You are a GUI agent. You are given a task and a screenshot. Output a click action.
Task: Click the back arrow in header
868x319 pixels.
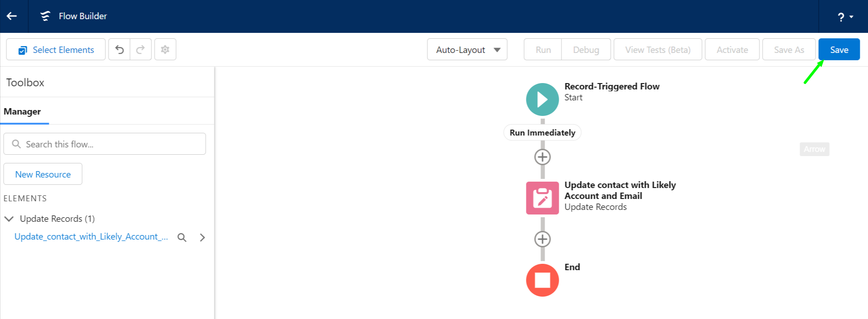pyautogui.click(x=12, y=16)
